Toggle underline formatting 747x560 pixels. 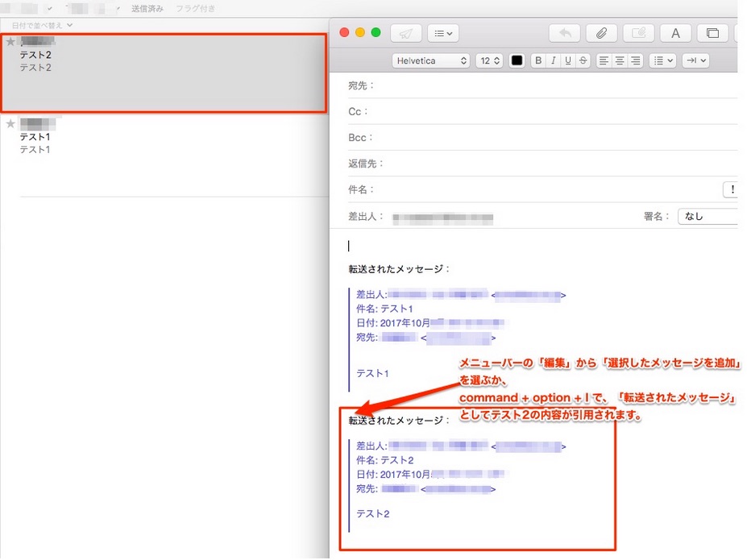pyautogui.click(x=566, y=60)
